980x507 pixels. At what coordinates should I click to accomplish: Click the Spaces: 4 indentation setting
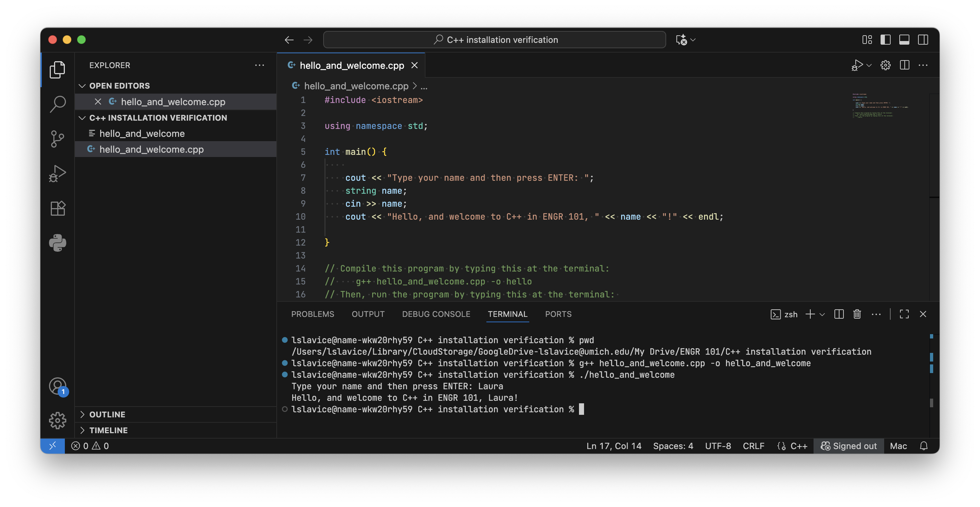click(673, 446)
